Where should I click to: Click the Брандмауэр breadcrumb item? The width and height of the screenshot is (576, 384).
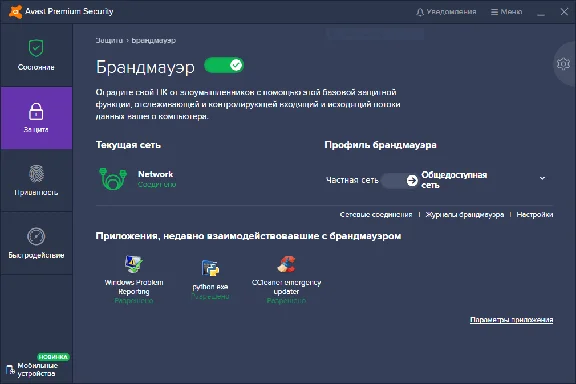click(154, 40)
